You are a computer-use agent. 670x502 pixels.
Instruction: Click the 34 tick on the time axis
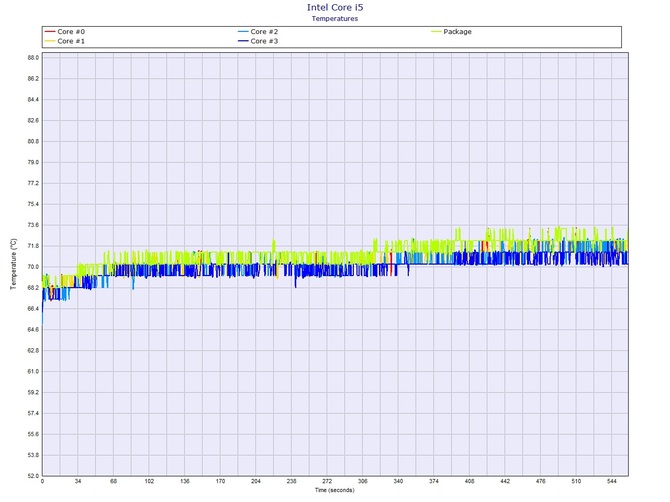tap(78, 481)
